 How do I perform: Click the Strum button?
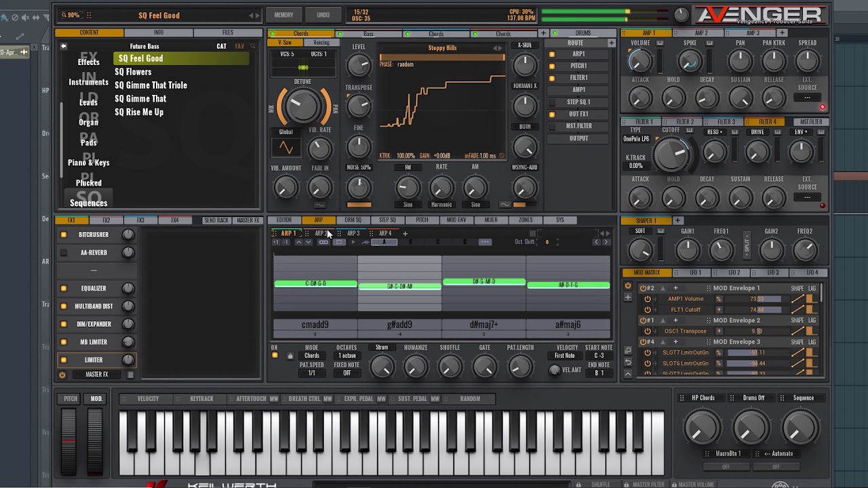click(x=382, y=348)
